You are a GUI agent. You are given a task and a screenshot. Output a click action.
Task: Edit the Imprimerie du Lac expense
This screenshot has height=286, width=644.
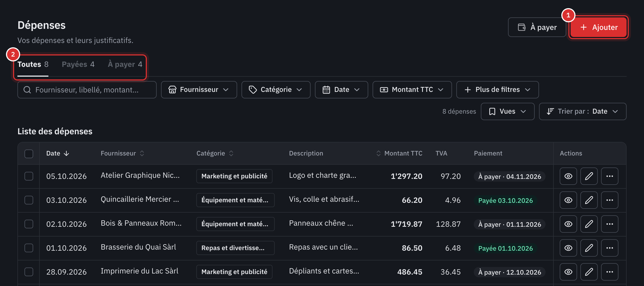[x=589, y=272]
